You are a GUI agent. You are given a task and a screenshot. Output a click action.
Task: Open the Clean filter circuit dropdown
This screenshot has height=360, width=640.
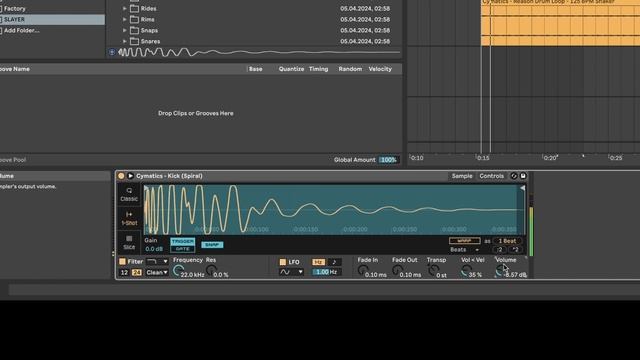click(157, 272)
